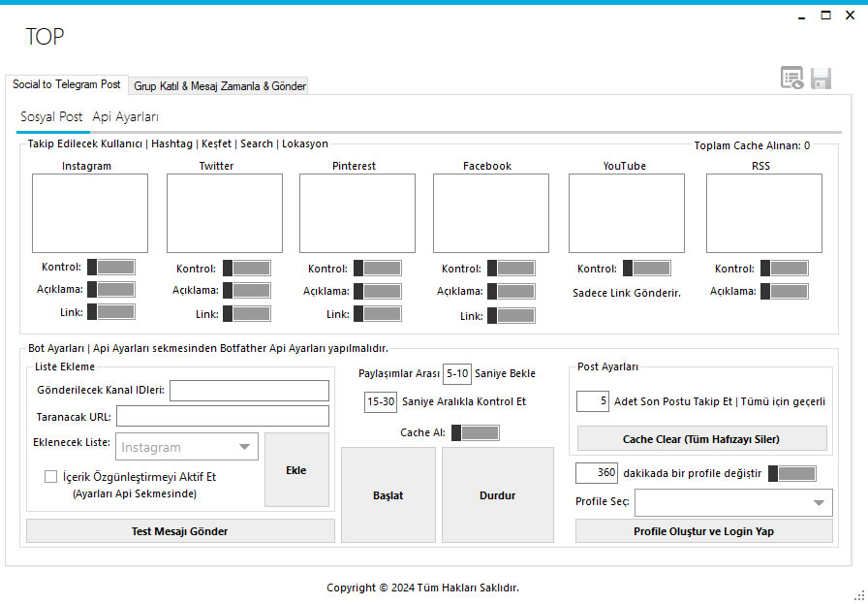Turn on Pinterest Kontrol switch

(378, 269)
